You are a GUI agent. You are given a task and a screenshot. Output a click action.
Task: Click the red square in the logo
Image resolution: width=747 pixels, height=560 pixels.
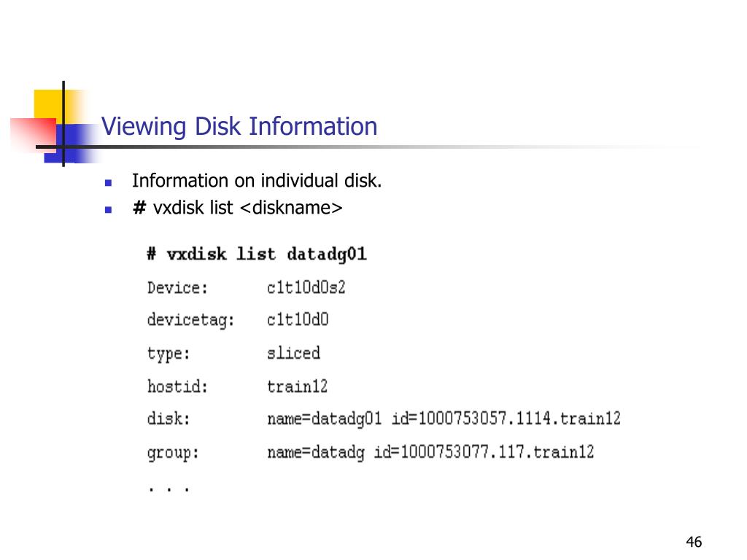[32, 136]
